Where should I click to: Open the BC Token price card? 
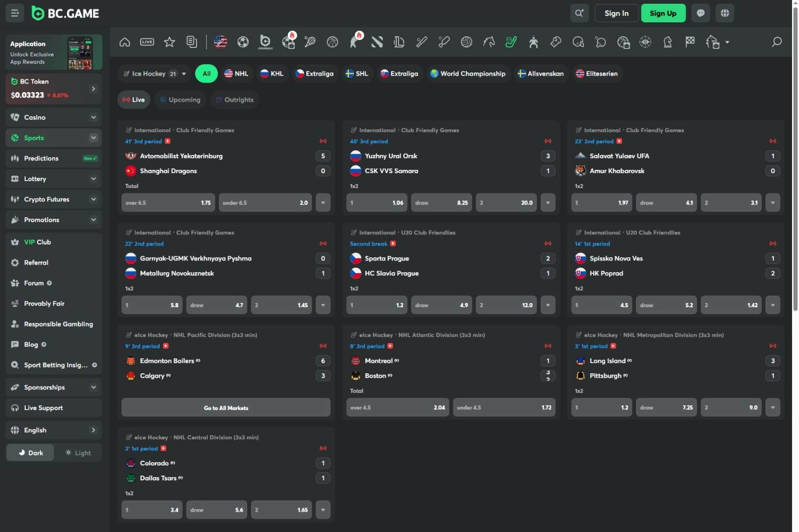click(54, 88)
